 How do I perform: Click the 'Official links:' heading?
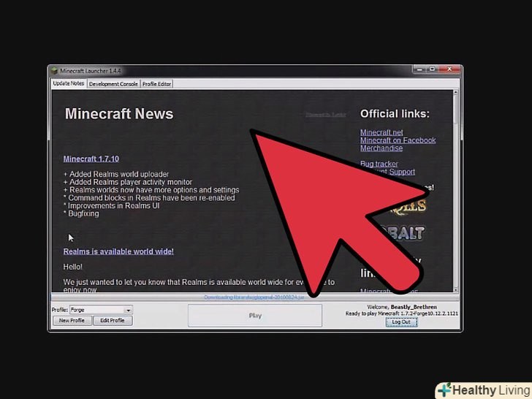[395, 114]
